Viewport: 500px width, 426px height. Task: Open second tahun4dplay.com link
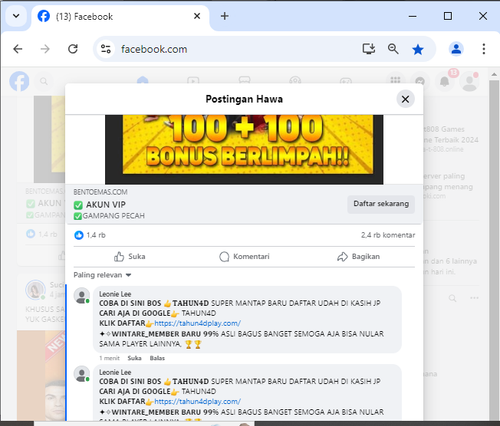tap(197, 401)
